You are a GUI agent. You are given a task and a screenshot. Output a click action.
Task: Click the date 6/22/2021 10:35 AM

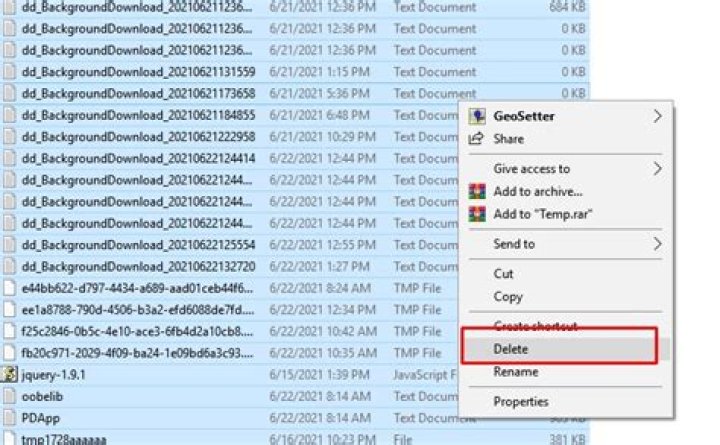322,353
